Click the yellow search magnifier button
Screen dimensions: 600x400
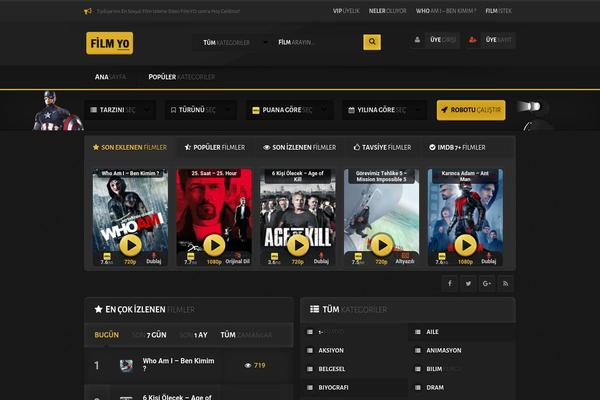(372, 42)
